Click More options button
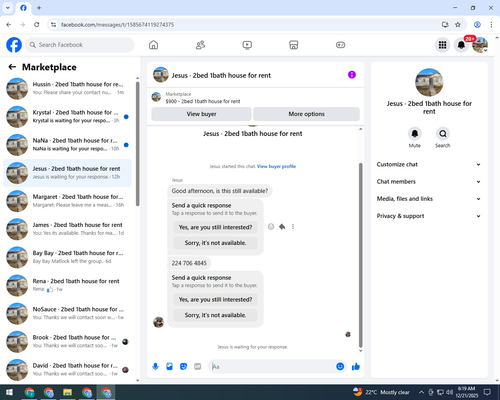 306,114
